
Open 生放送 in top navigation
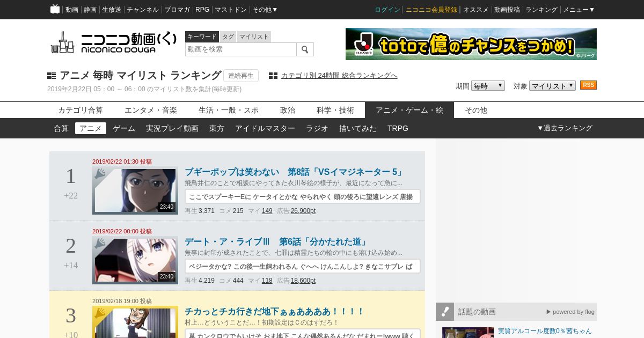(112, 10)
